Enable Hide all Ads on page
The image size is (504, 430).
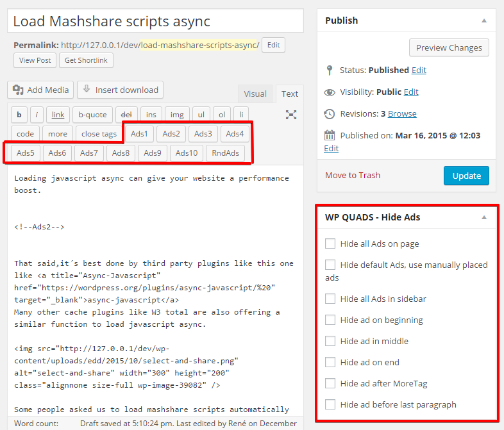(x=330, y=244)
